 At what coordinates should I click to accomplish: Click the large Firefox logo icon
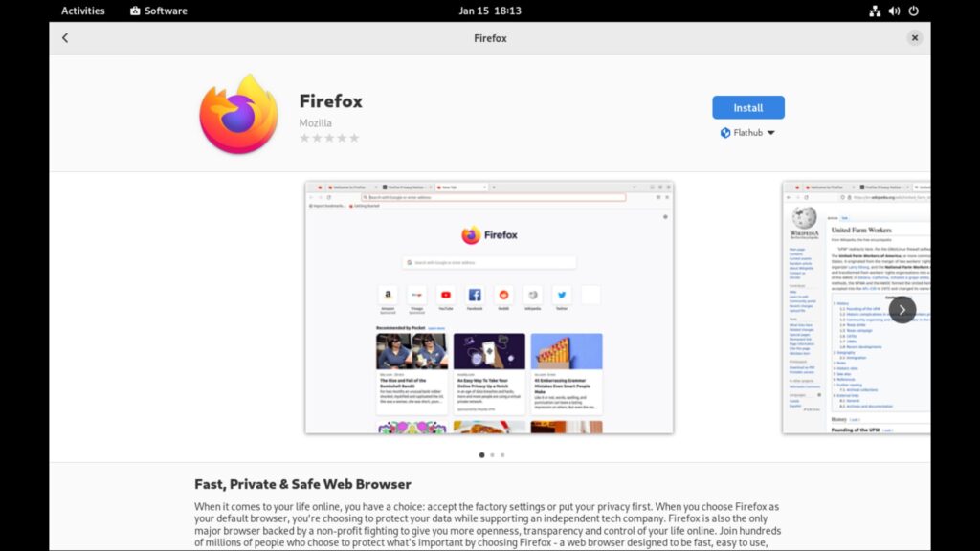[x=238, y=114]
